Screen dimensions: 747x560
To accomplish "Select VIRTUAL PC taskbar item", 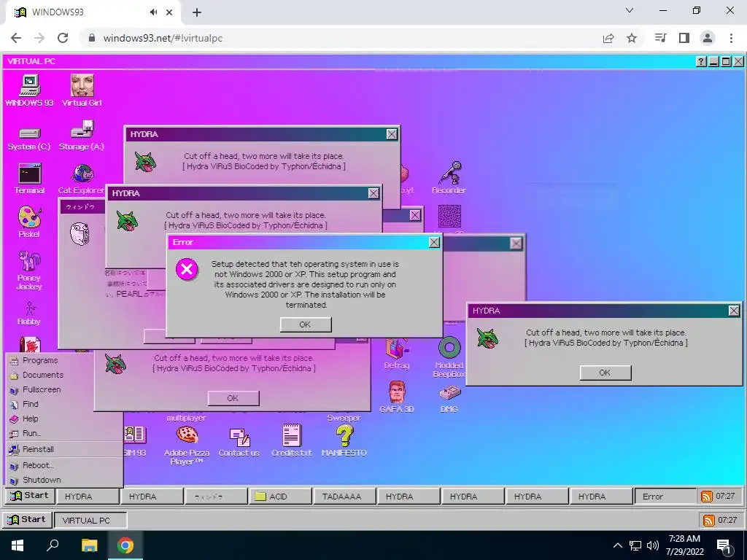I will coord(90,520).
